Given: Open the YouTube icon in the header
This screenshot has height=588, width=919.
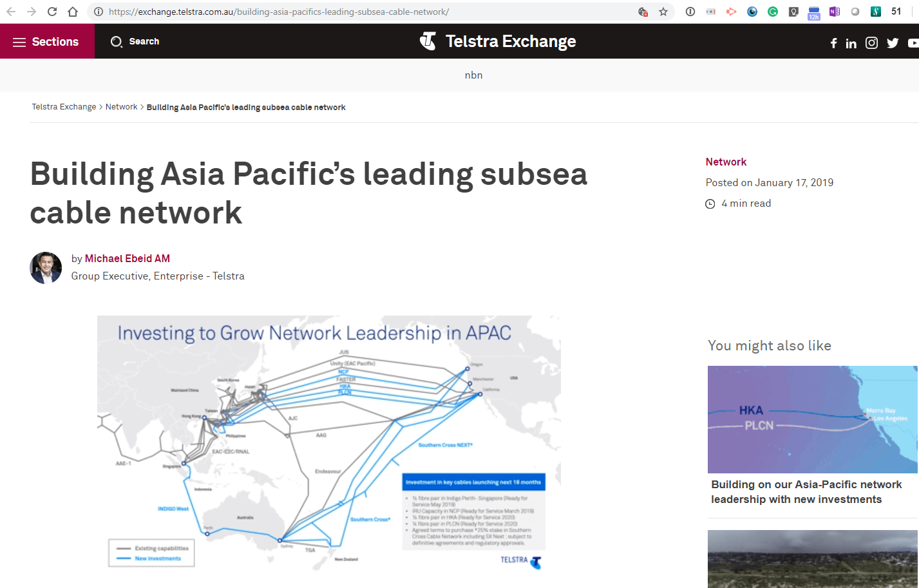Looking at the screenshot, I should tap(913, 43).
